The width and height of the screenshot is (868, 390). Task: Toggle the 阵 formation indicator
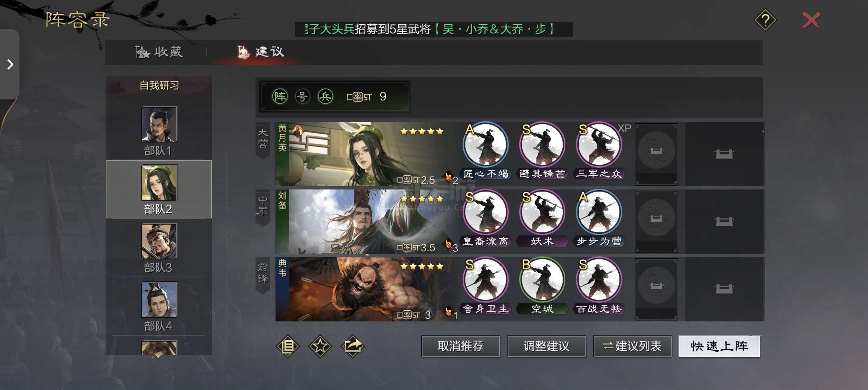(280, 97)
